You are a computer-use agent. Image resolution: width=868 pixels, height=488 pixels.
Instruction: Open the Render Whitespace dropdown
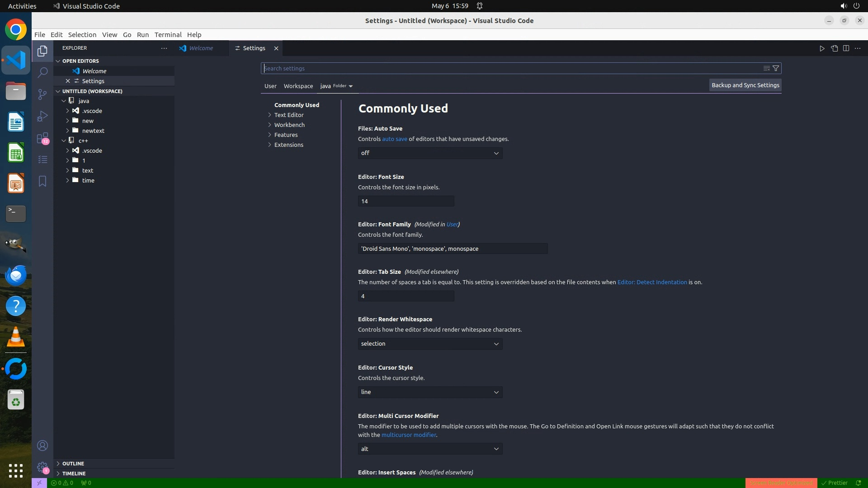(430, 344)
